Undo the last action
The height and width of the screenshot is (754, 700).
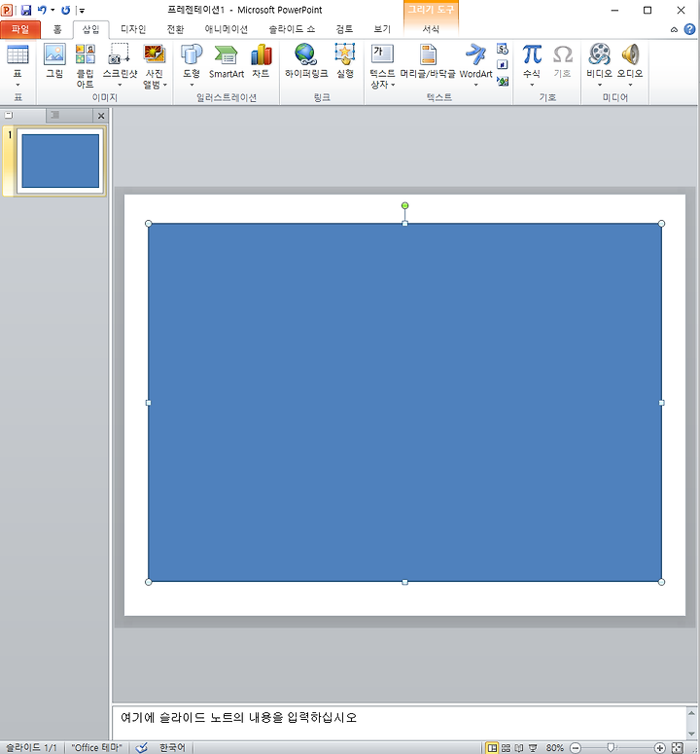42,10
